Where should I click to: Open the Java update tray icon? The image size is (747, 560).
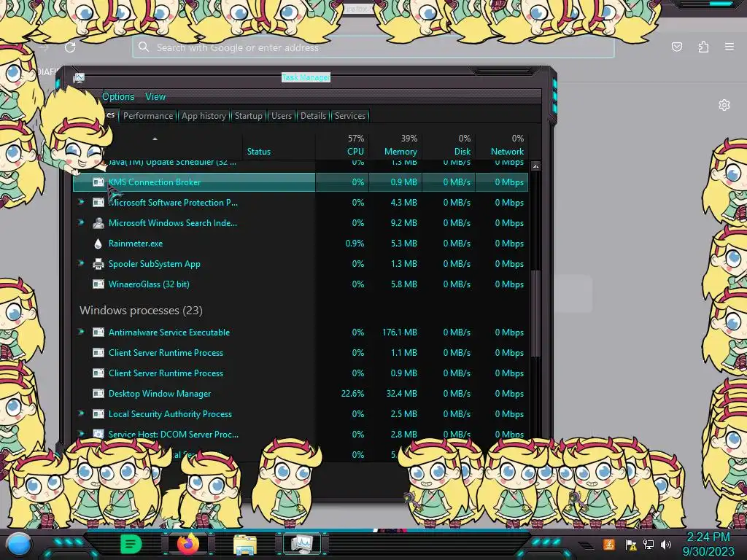click(x=609, y=544)
